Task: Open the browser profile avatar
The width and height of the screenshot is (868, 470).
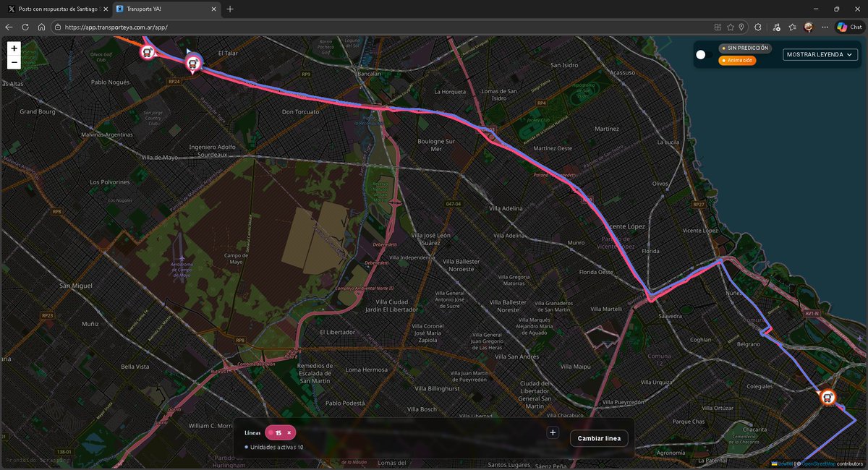Action: click(x=809, y=27)
